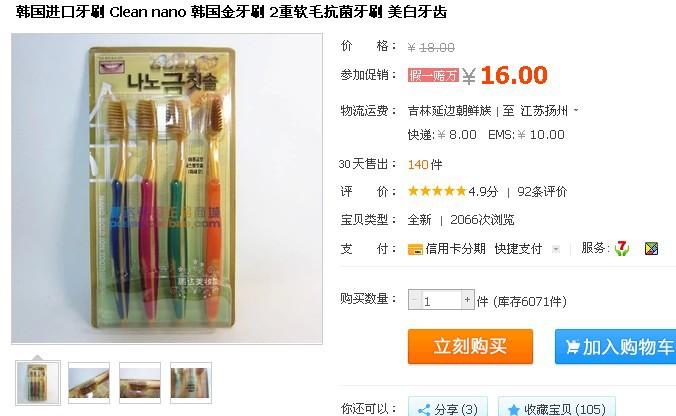
Task: Click the purchase quantity input field
Action: click(441, 300)
